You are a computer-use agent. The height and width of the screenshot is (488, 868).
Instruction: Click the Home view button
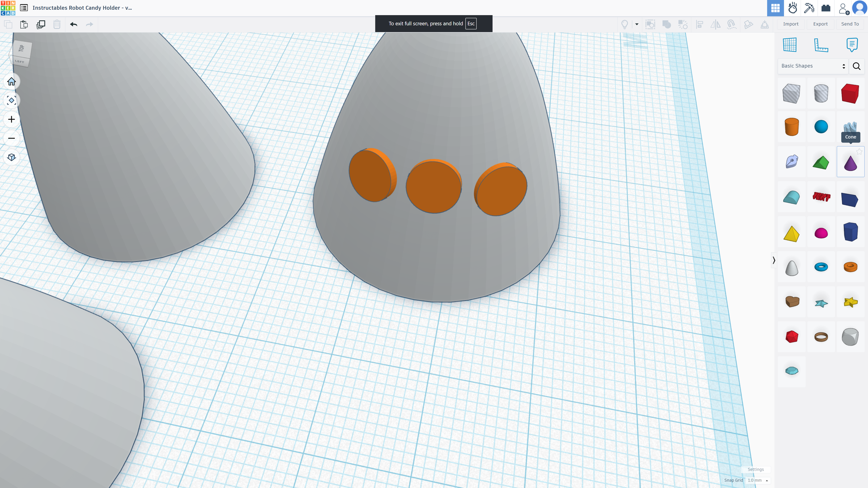(12, 82)
